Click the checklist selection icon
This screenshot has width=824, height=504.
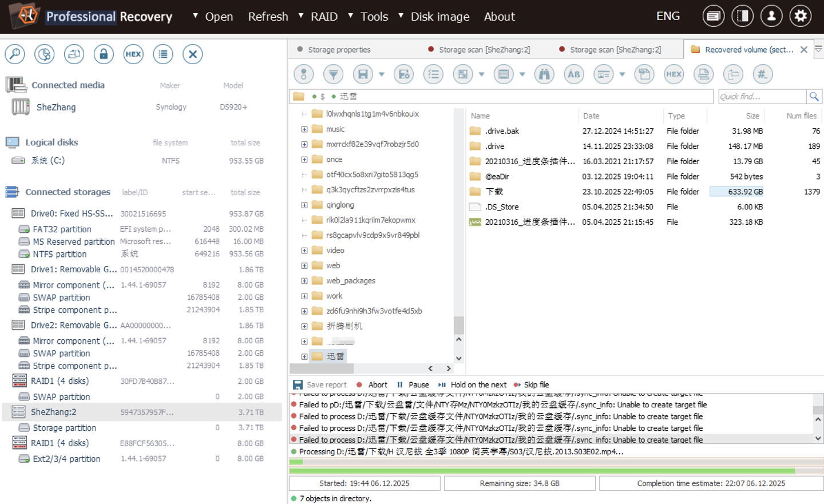tap(433, 74)
